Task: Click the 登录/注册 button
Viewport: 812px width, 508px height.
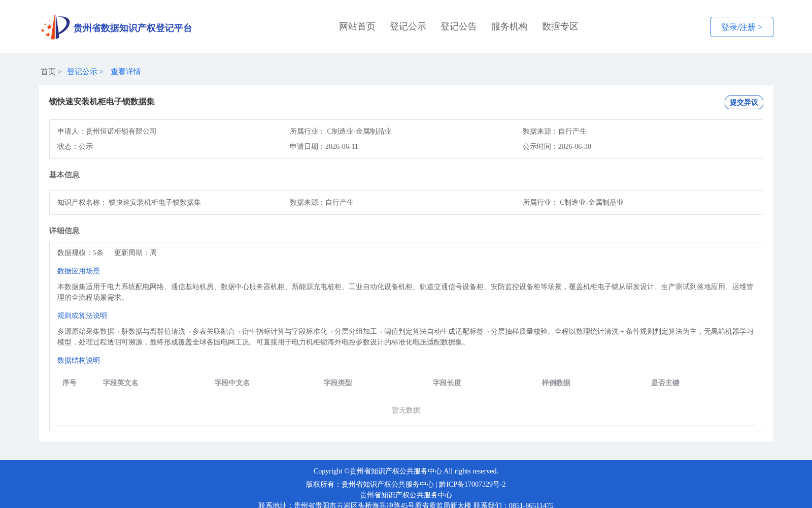Action: 741,27
